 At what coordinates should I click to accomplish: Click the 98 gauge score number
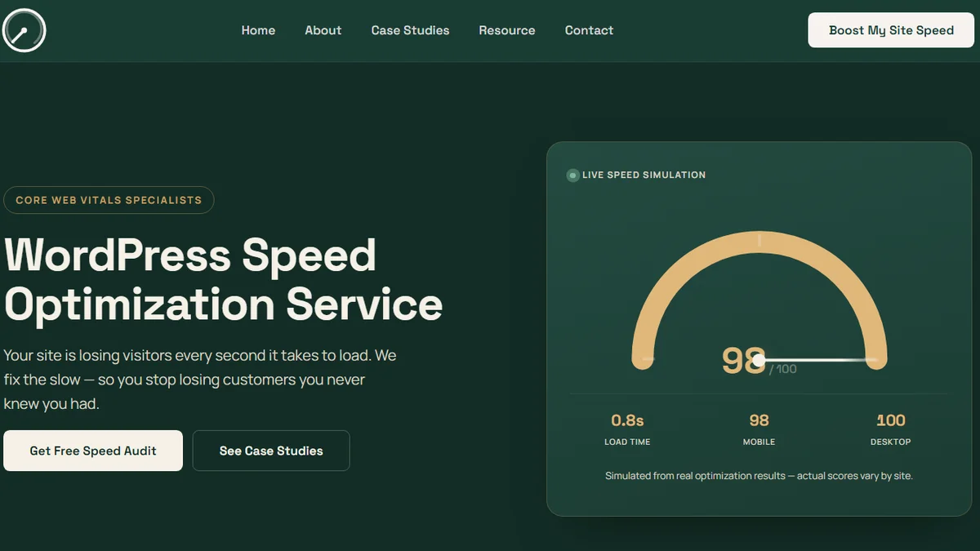[743, 360]
